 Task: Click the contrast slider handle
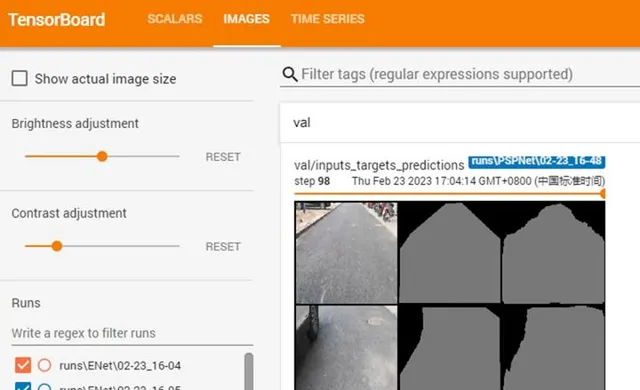[57, 246]
